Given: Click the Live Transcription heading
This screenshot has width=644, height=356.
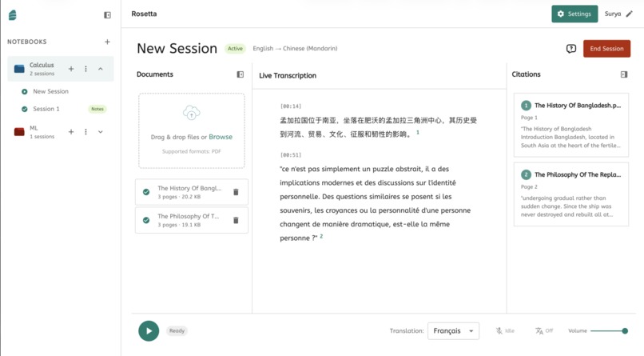Looking at the screenshot, I should tap(288, 76).
